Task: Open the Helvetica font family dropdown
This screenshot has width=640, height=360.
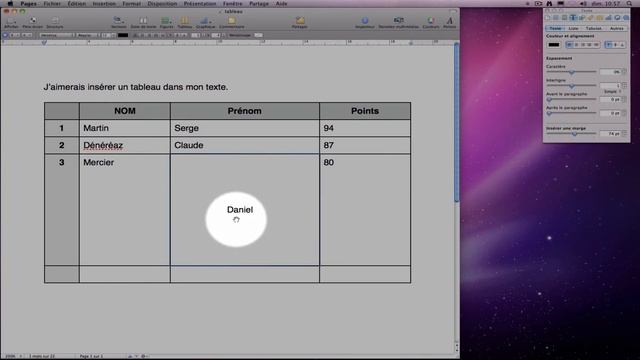Action: [x=58, y=36]
